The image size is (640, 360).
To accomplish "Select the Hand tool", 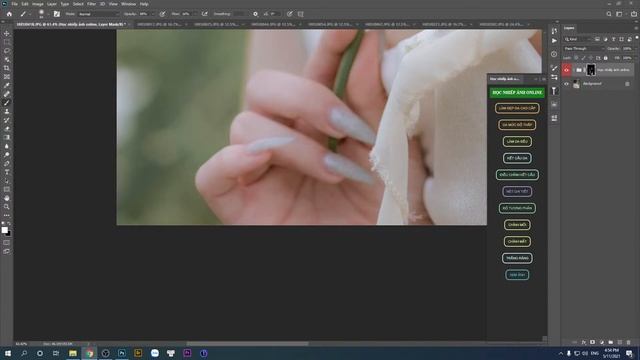I will [7, 198].
